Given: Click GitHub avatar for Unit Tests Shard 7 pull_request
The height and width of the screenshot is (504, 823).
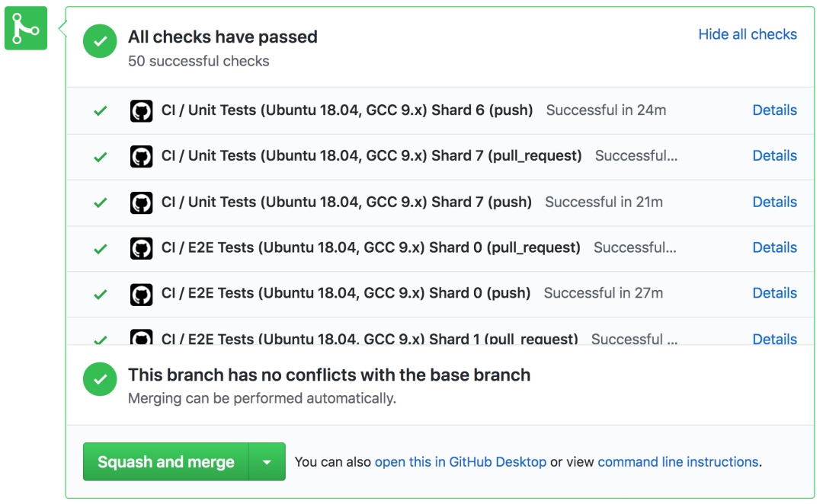Looking at the screenshot, I should click(x=141, y=156).
